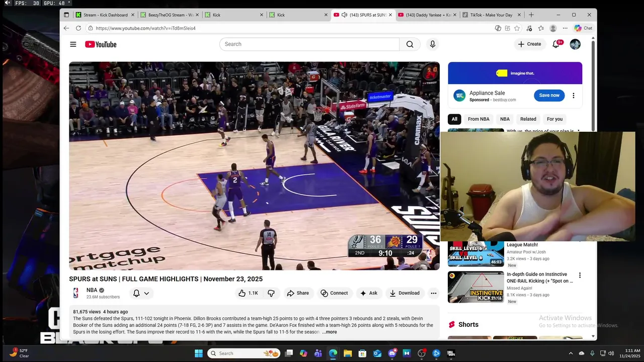
Task: Open the Copilot icon inside address bar
Action: [498, 28]
